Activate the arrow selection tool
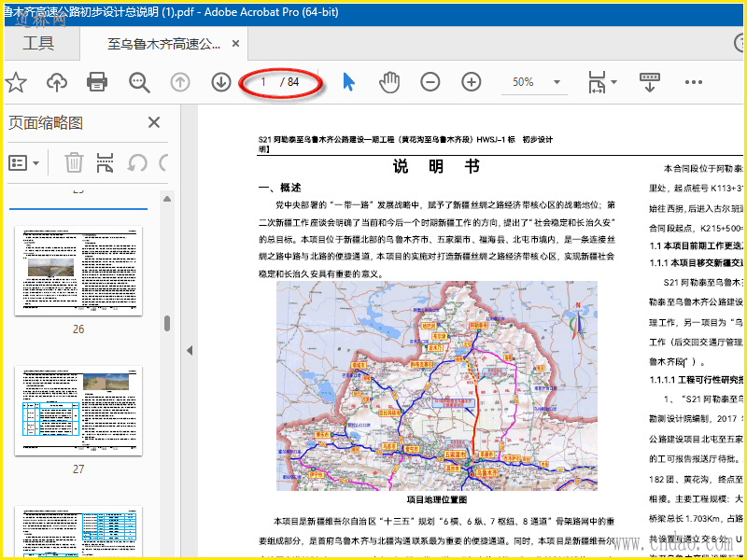The image size is (747, 560). point(348,82)
